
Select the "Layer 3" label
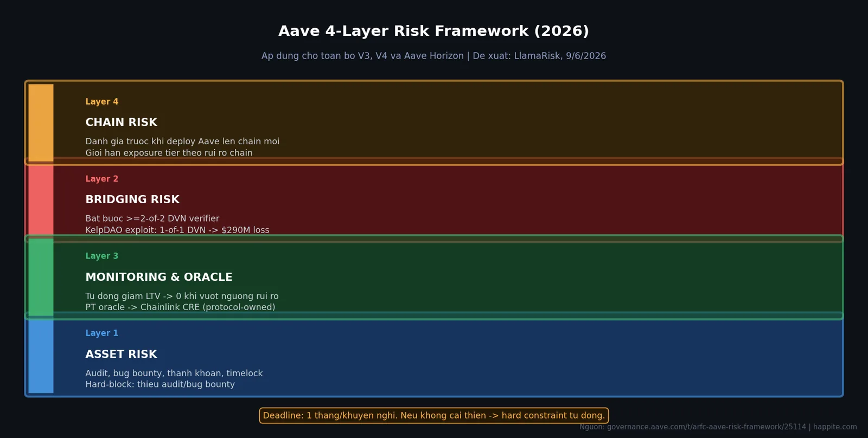[101, 256]
